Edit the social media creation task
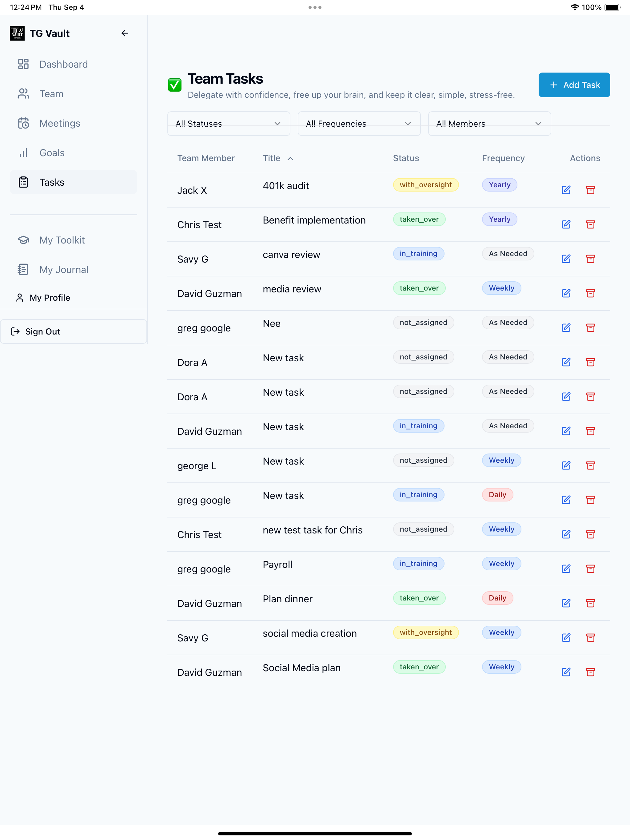 566,638
